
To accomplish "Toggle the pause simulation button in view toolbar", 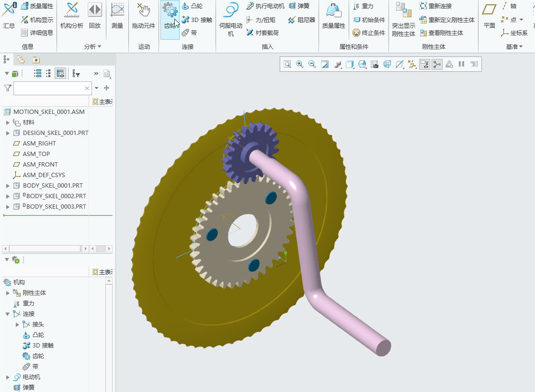I will coord(461,64).
